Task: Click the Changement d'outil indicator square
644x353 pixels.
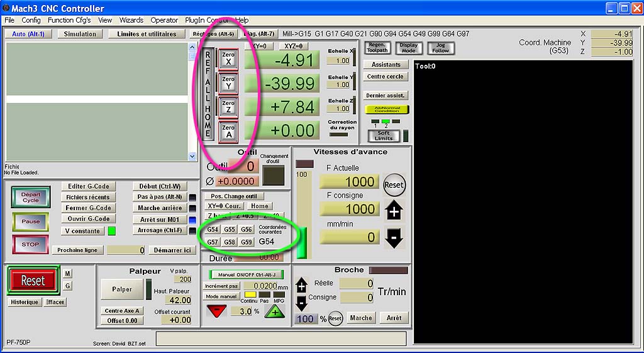Action: [274, 176]
